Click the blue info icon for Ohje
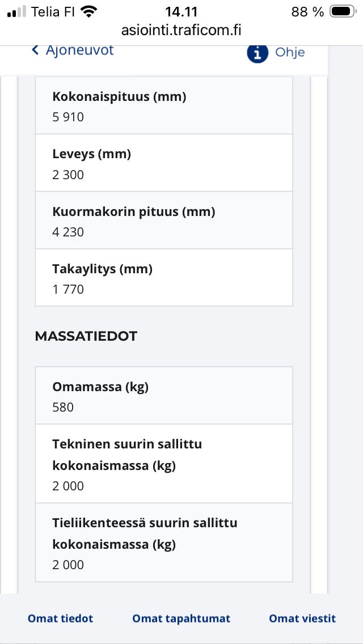This screenshot has width=363, height=644. click(258, 53)
